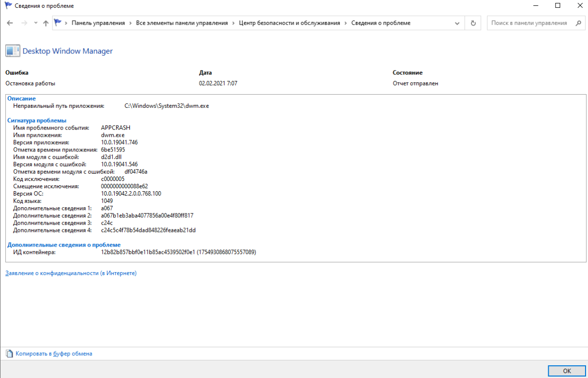
Task: Open address bar history dropdown
Action: 458,23
